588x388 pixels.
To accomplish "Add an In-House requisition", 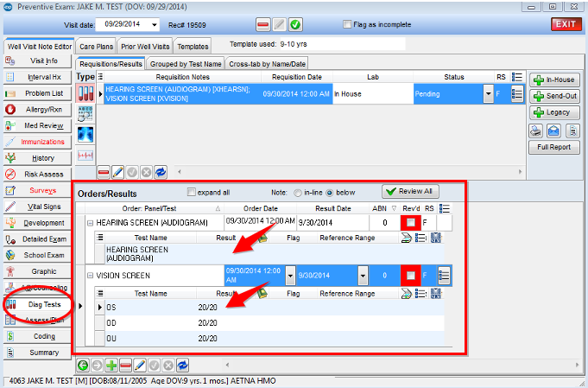I will coord(554,80).
